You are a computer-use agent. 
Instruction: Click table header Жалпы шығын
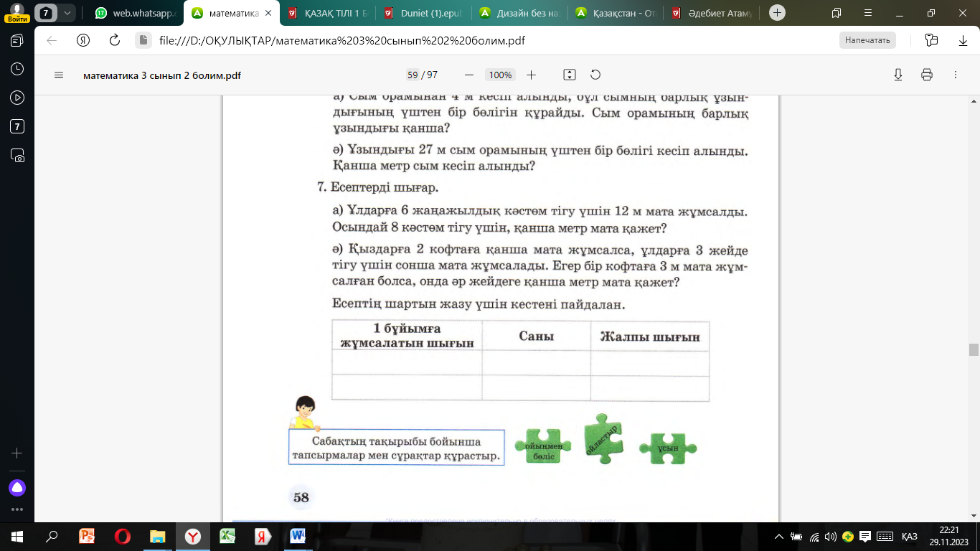click(650, 336)
